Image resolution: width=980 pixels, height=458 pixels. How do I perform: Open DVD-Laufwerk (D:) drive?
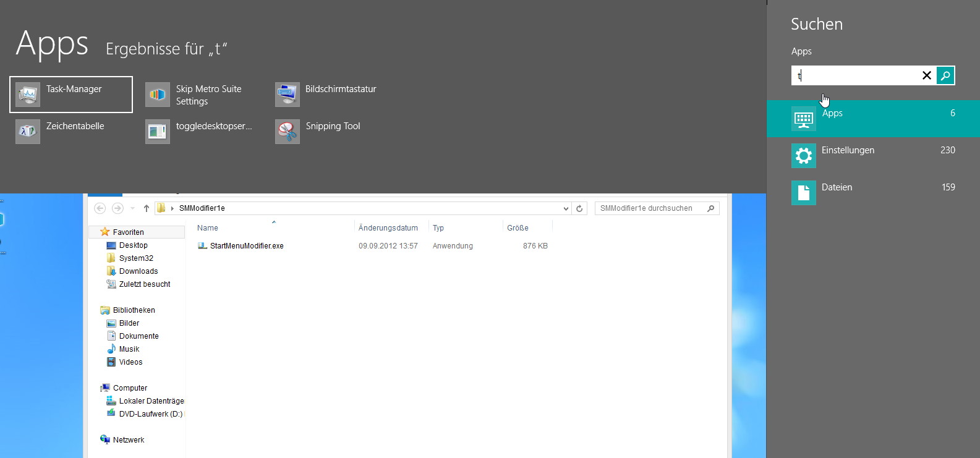tap(150, 414)
